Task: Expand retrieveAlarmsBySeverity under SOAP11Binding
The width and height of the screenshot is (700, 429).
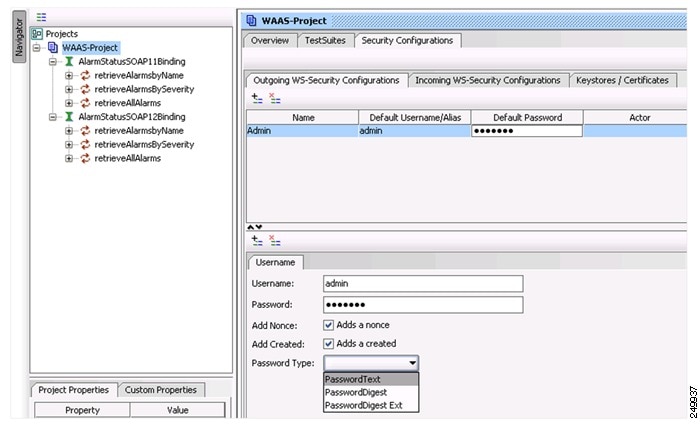Action: coord(69,89)
